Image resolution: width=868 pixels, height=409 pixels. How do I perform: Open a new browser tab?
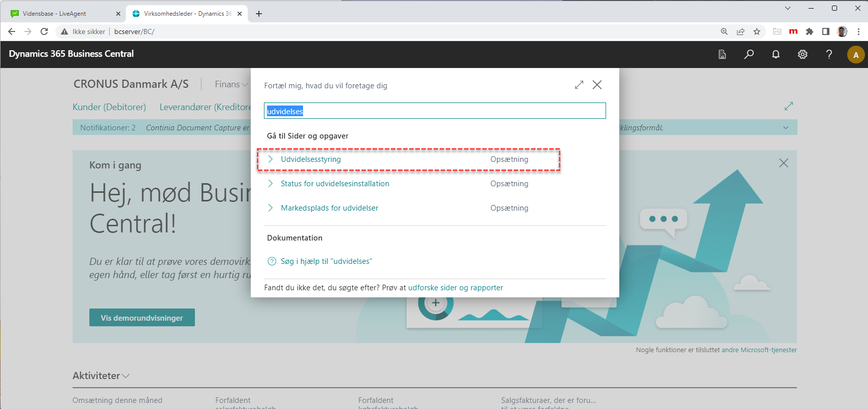coord(259,14)
